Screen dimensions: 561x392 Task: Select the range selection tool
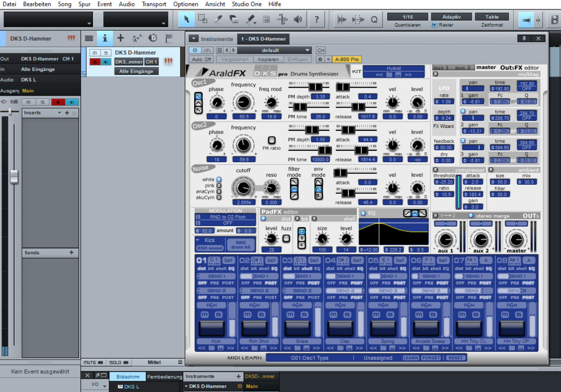click(202, 19)
